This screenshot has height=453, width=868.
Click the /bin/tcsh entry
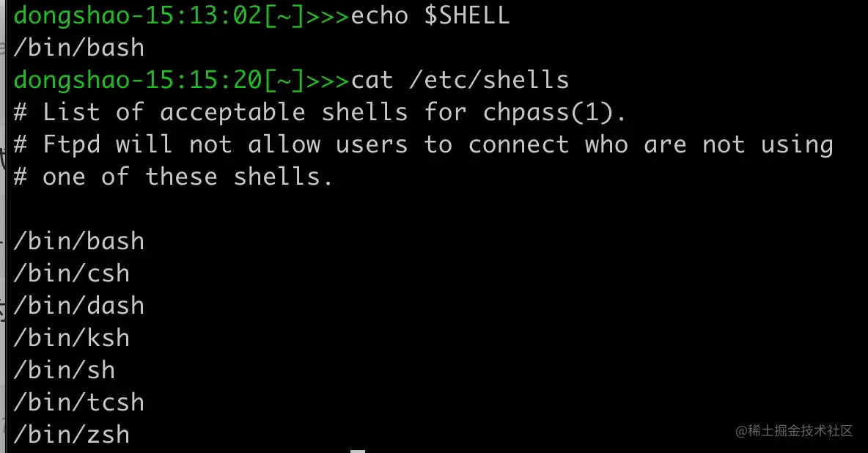[78, 402]
